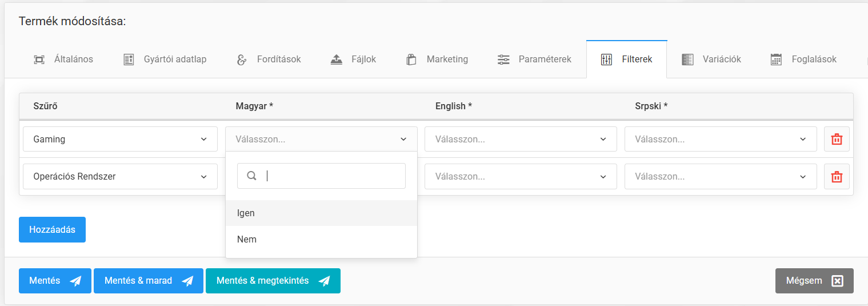868x306 pixels.
Task: Click the Foglalások calendar icon
Action: tap(776, 59)
